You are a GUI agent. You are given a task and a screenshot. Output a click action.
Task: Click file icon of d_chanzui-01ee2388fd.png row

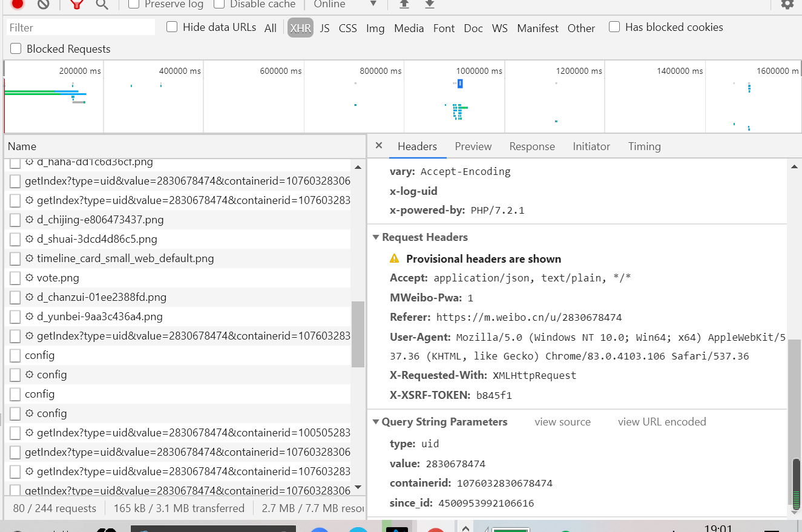coord(15,297)
